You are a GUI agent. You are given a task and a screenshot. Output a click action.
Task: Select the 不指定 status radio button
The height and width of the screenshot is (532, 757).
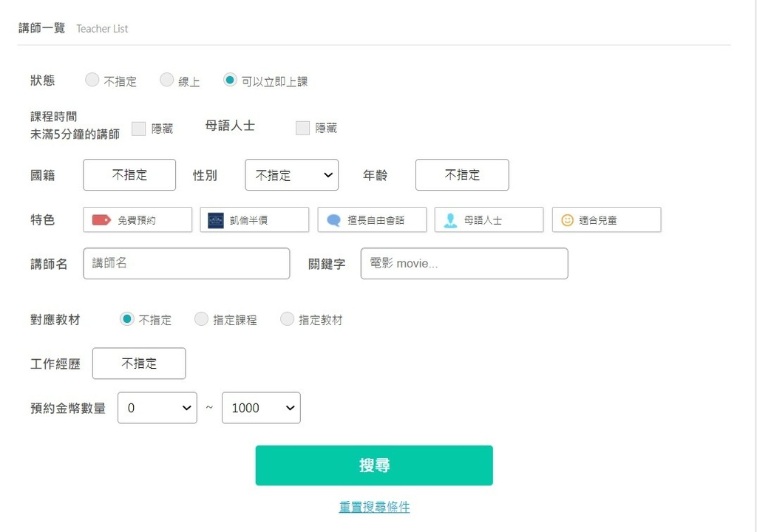click(92, 80)
